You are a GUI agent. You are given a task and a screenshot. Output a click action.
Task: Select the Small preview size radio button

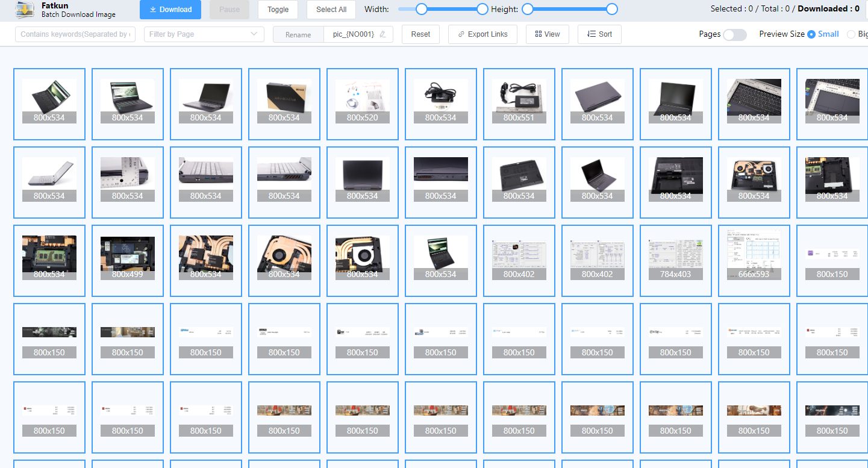[811, 34]
